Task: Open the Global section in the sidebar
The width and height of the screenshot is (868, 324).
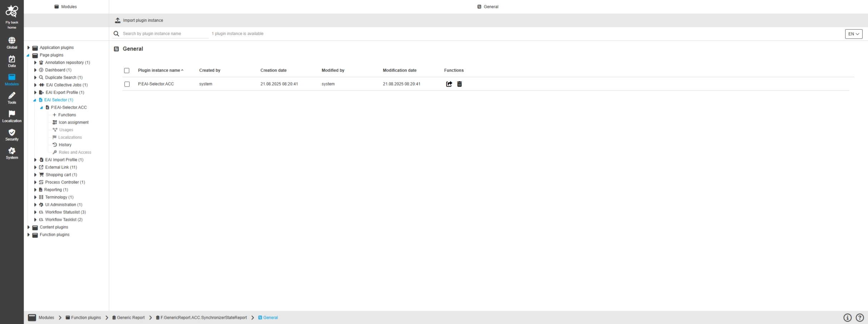Action: [x=12, y=43]
